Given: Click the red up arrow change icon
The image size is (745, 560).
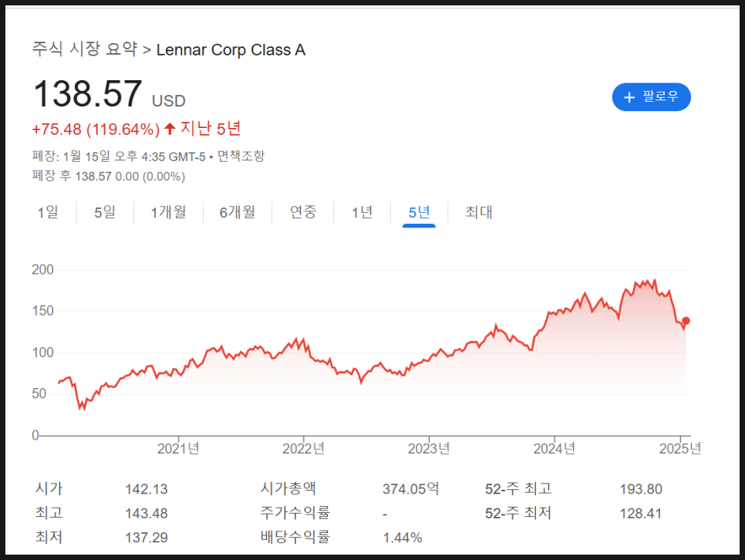Looking at the screenshot, I should (x=170, y=129).
